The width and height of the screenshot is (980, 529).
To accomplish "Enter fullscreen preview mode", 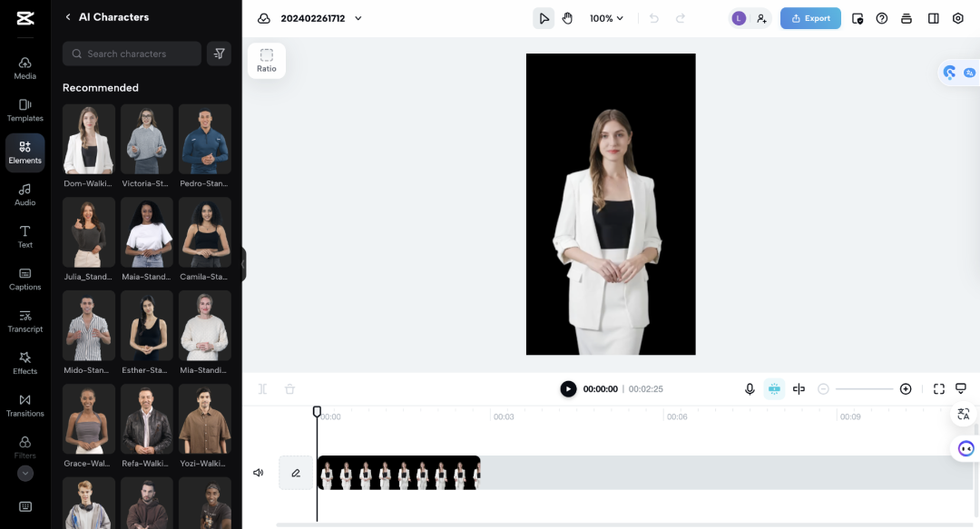I will coord(939,389).
